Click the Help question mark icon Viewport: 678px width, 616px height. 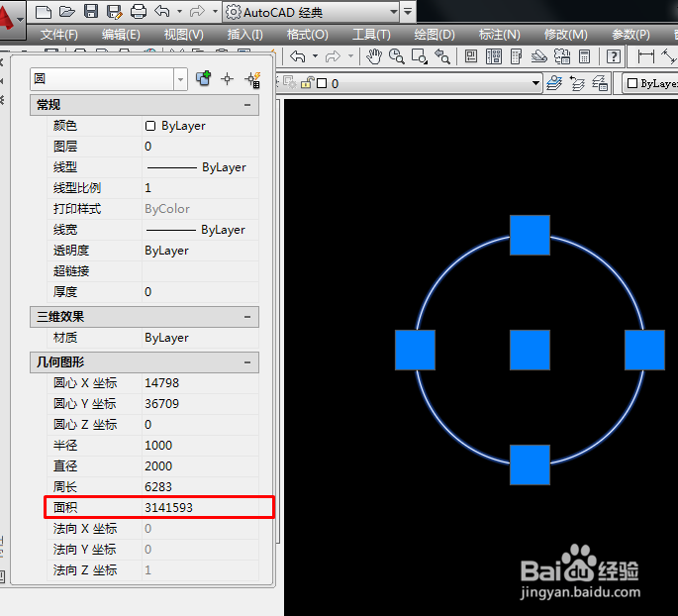(x=614, y=56)
